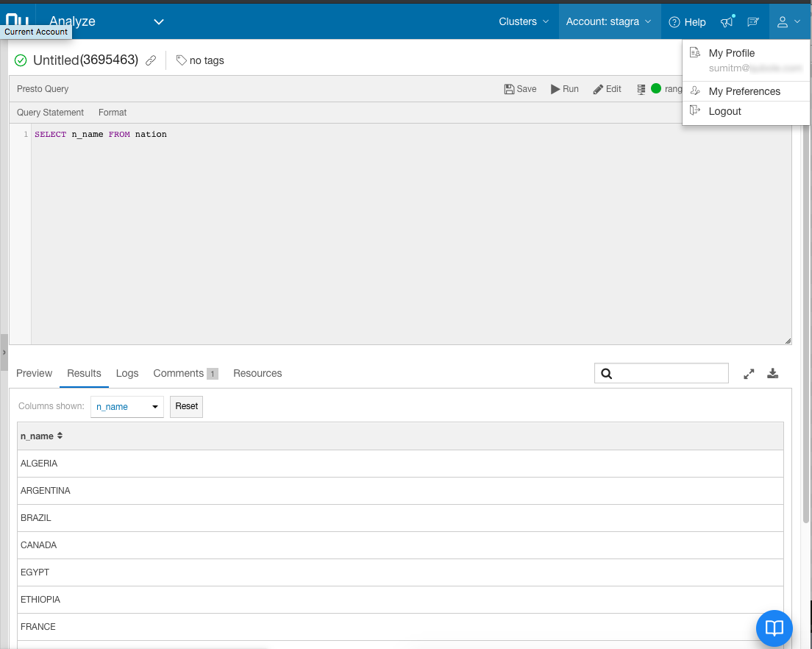Click the Untitled(3695463) query title
Image resolution: width=812 pixels, height=649 pixels.
click(x=85, y=60)
